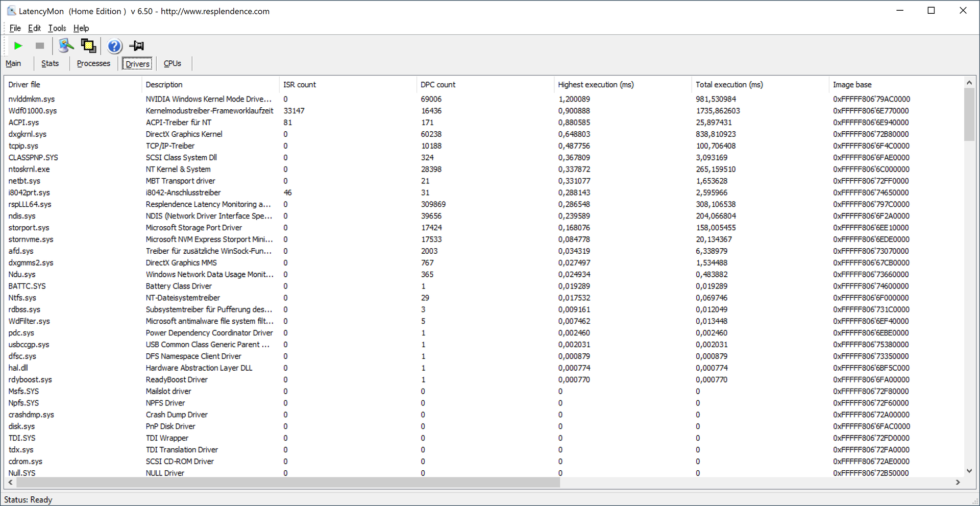Image resolution: width=980 pixels, height=506 pixels.
Task: Click the crashdmp.sys driver row
Action: 484,415
